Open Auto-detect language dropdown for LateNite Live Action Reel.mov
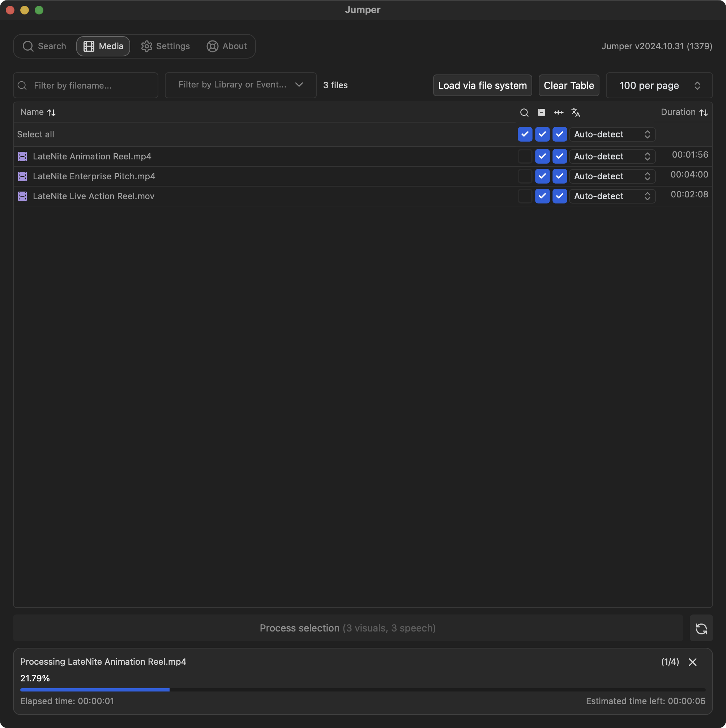This screenshot has height=728, width=726. coord(612,196)
